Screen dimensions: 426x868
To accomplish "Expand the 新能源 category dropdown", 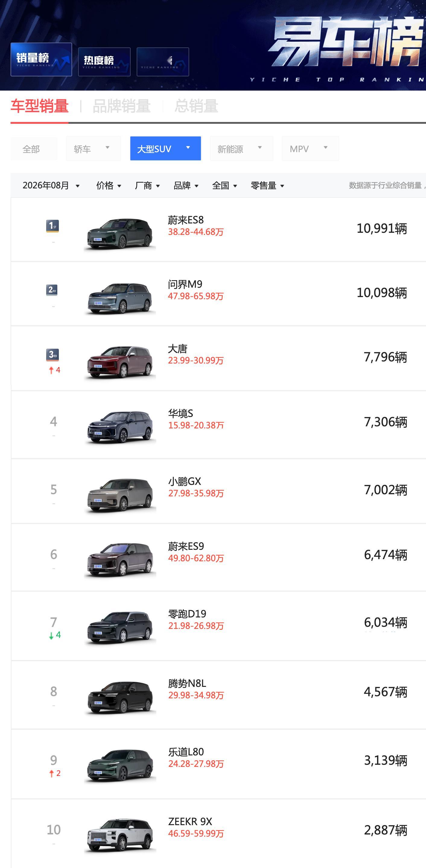I will point(241,149).
